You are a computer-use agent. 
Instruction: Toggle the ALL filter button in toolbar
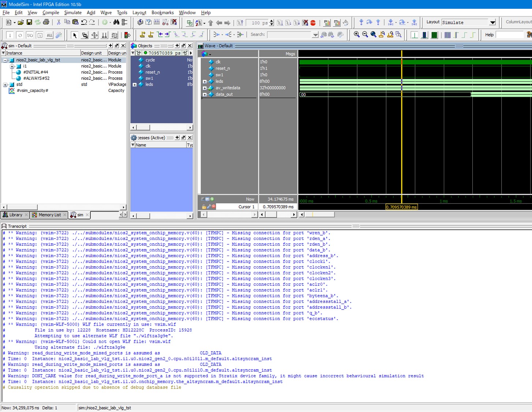49,35
